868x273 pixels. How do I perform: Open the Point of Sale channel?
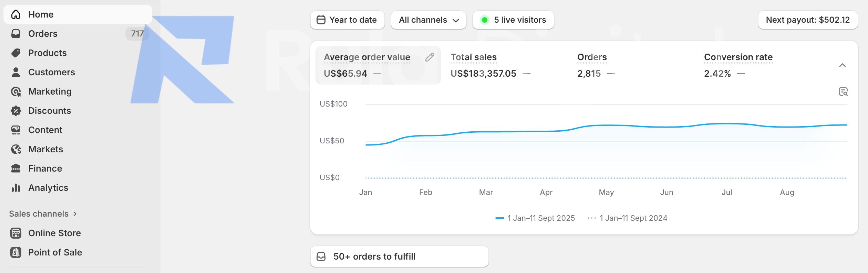pyautogui.click(x=55, y=252)
